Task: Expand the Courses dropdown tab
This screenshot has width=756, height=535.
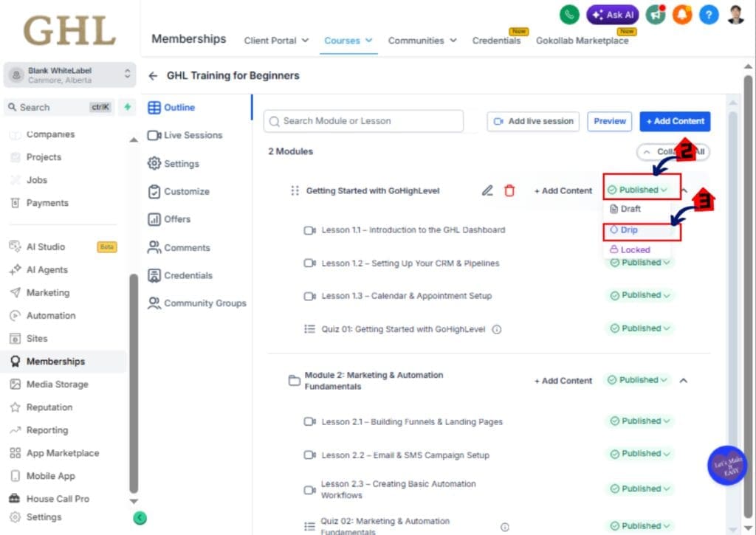Action: [348, 41]
